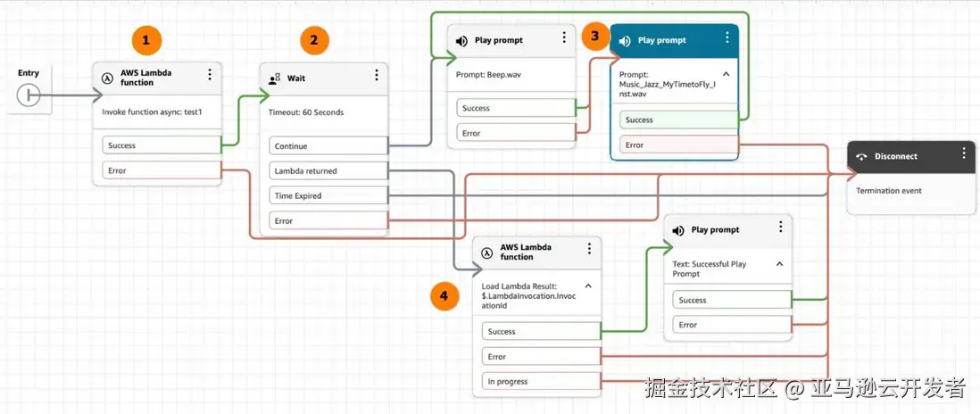Click 'Termination event' text in Disconnect
This screenshot has height=414, width=980.
click(x=887, y=191)
